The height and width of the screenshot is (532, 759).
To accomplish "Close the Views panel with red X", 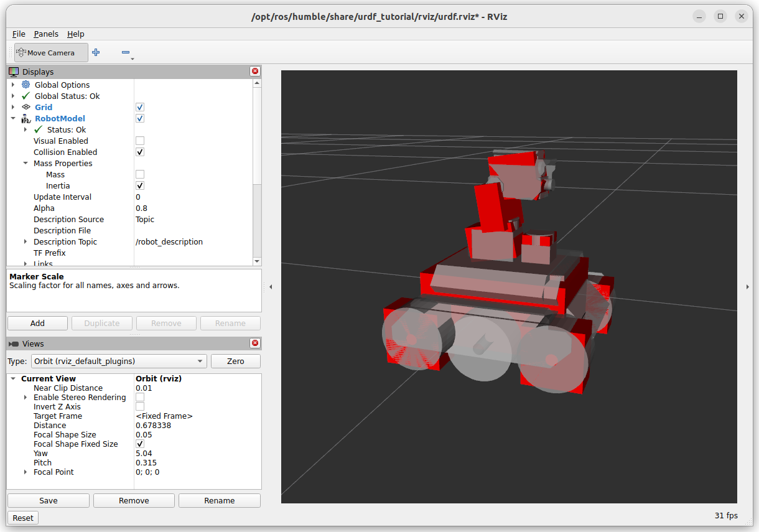I will [255, 343].
